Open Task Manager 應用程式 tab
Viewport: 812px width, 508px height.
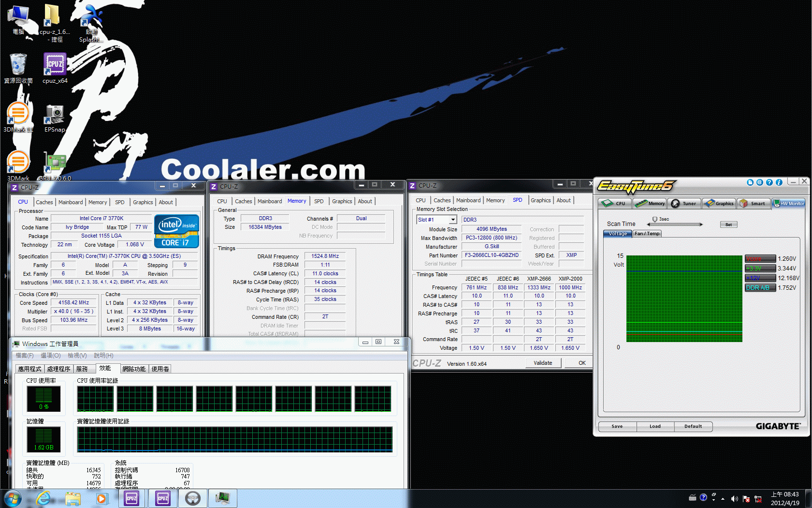(29, 369)
